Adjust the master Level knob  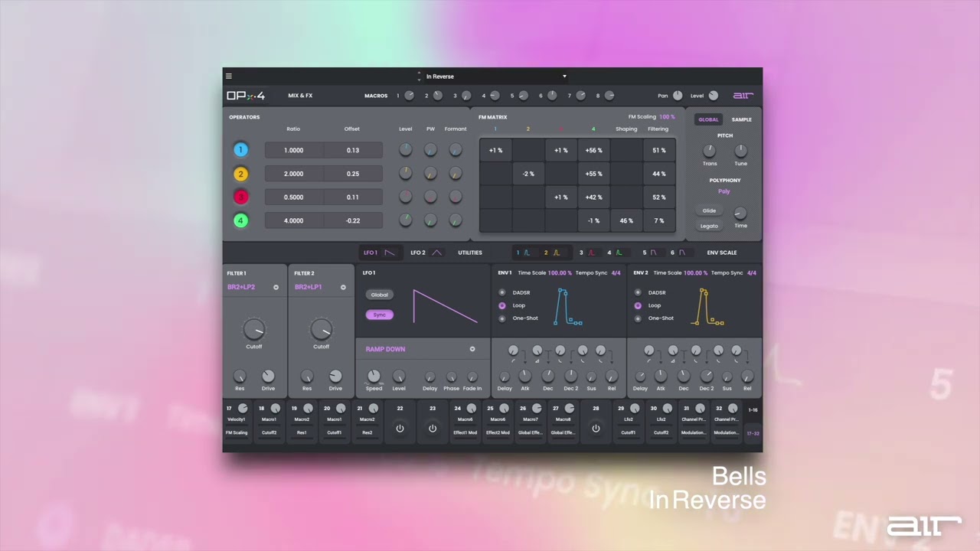pyautogui.click(x=714, y=96)
